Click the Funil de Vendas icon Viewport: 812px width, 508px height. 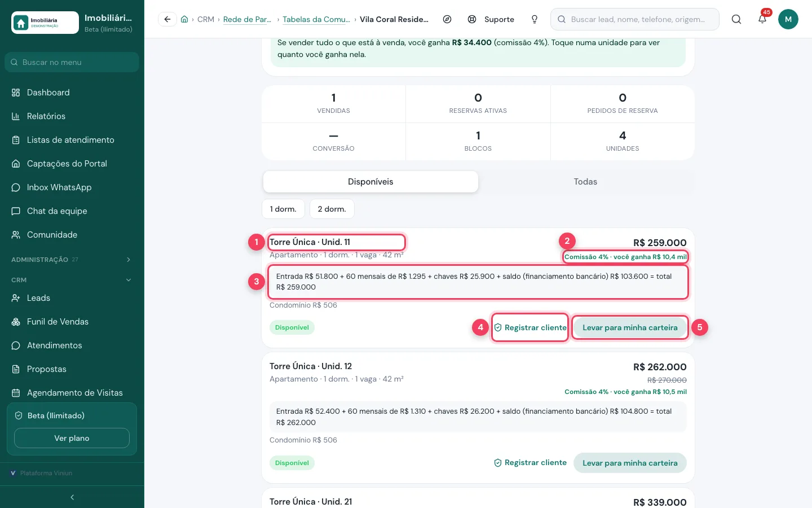16,322
